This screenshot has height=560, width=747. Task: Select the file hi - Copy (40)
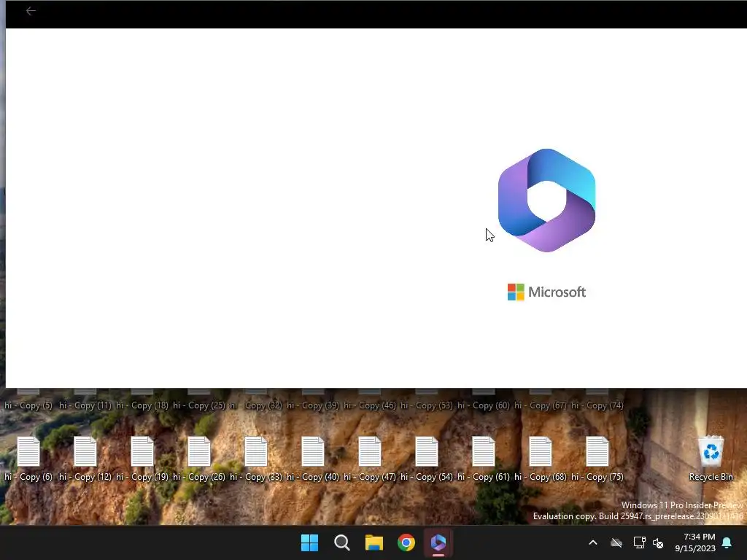[313, 459]
